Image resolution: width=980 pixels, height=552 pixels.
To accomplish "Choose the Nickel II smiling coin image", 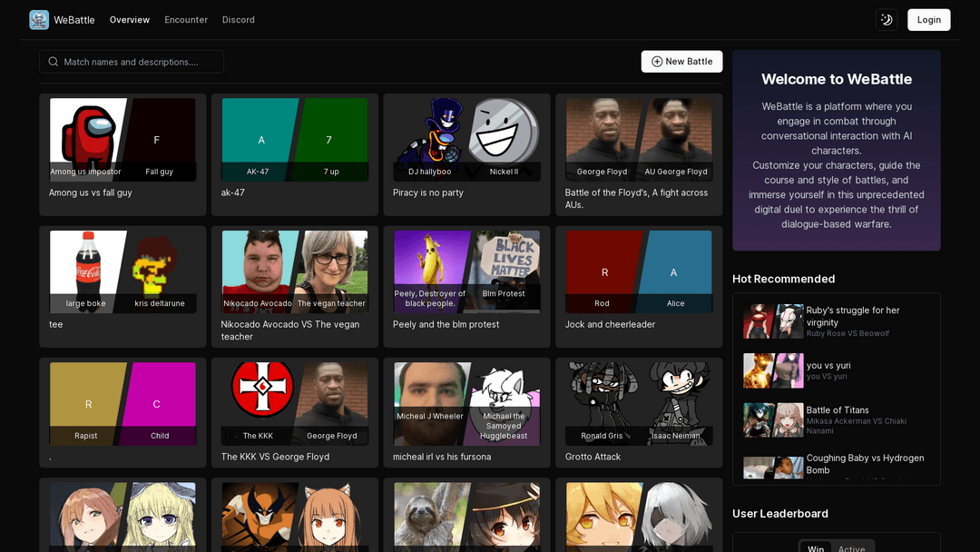I will (x=504, y=132).
